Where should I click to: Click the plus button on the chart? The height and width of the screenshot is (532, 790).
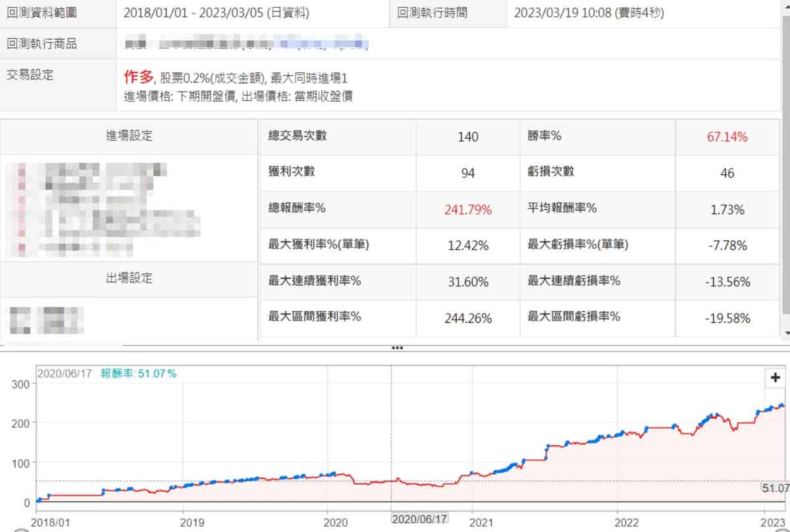774,378
